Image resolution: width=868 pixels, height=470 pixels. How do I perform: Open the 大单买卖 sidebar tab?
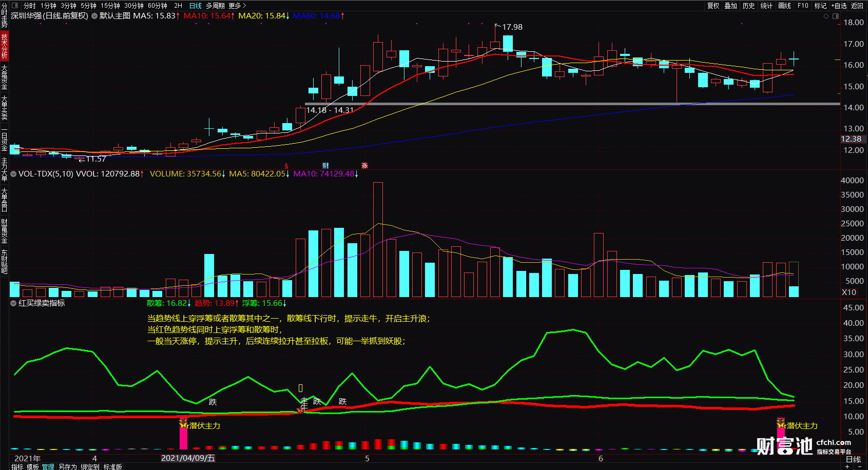[x=4, y=108]
